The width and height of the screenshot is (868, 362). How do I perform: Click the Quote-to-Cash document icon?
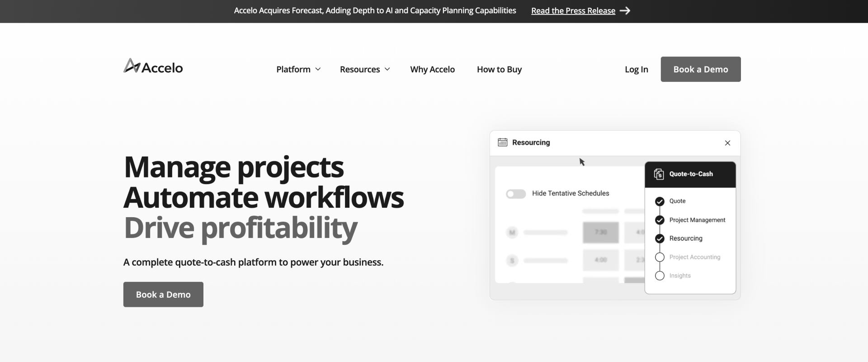click(659, 174)
